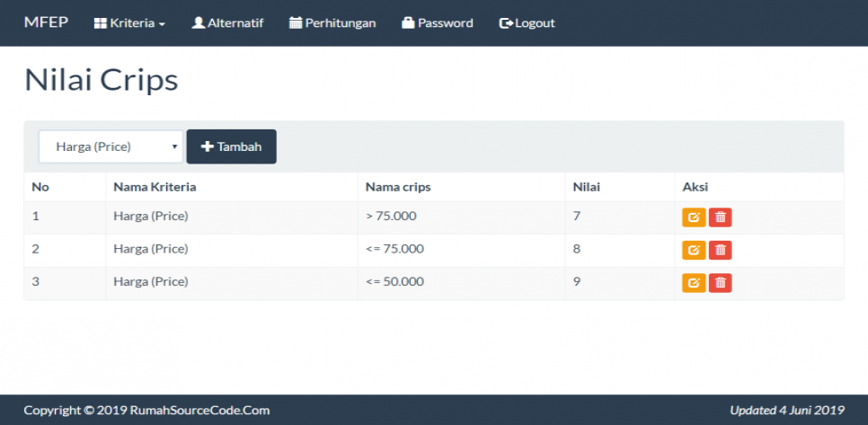This screenshot has height=425, width=868.
Task: Expand the Harga (Price) criteria selector
Action: 111,146
